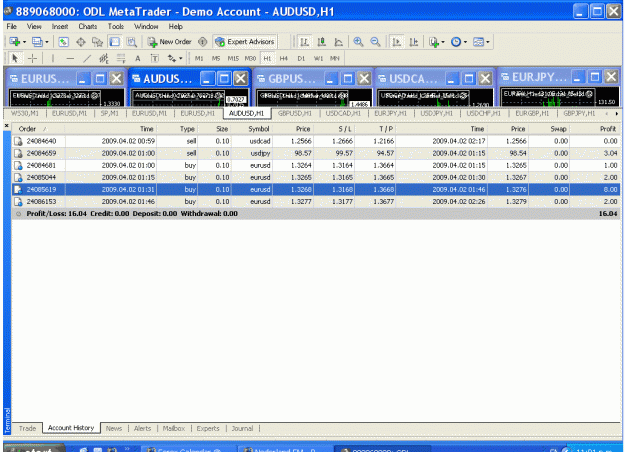The image size is (625, 452).
Task: Click the Windows Start button
Action: coord(34,449)
